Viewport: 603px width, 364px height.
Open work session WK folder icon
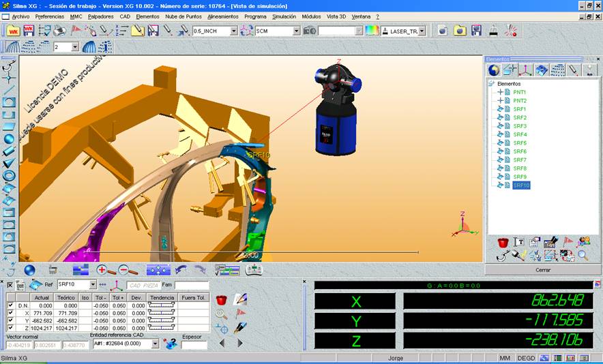pyautogui.click(x=13, y=31)
